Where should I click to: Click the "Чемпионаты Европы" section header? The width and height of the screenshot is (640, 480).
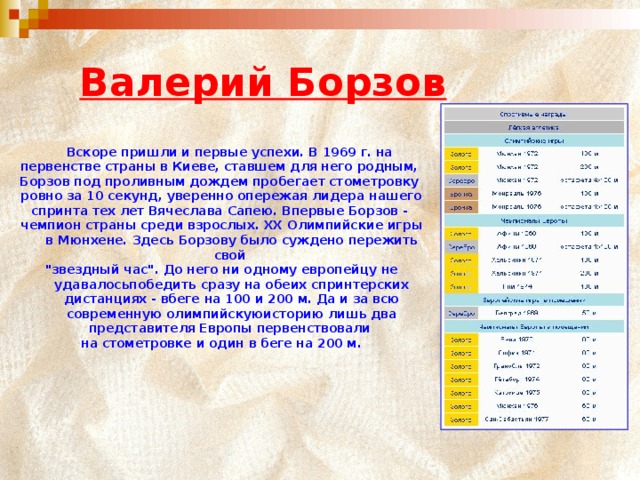534,220
